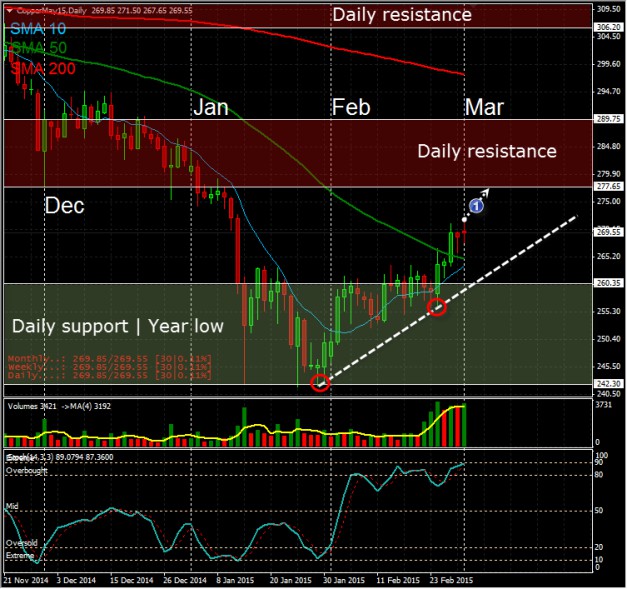Click the 306.20 price level tag
627x589 pixels.
point(608,27)
